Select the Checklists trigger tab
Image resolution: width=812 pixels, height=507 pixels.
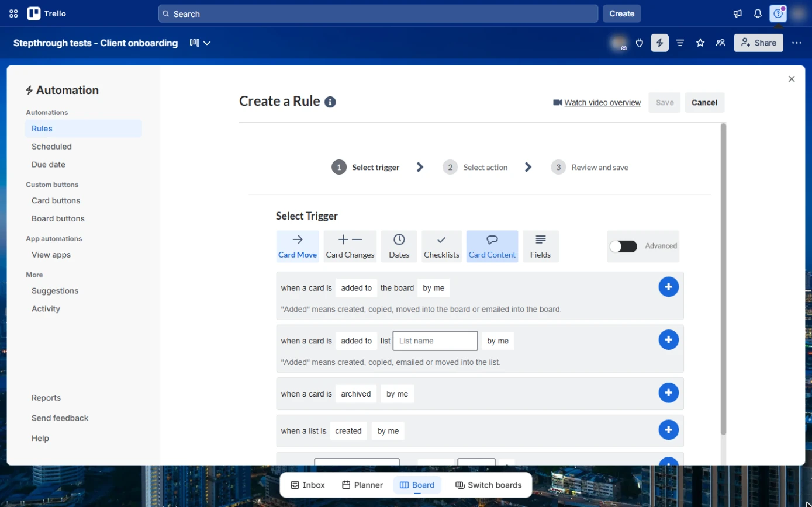(x=441, y=246)
